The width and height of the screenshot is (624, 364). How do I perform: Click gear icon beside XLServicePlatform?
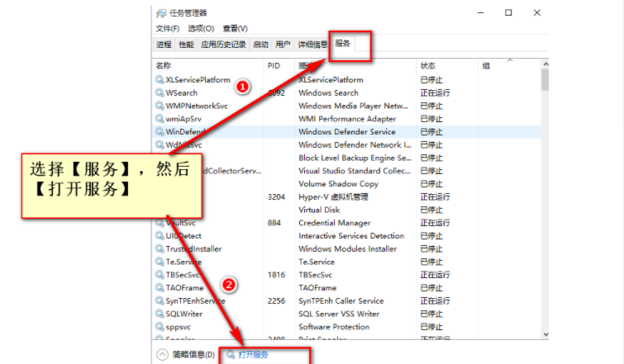(160, 79)
